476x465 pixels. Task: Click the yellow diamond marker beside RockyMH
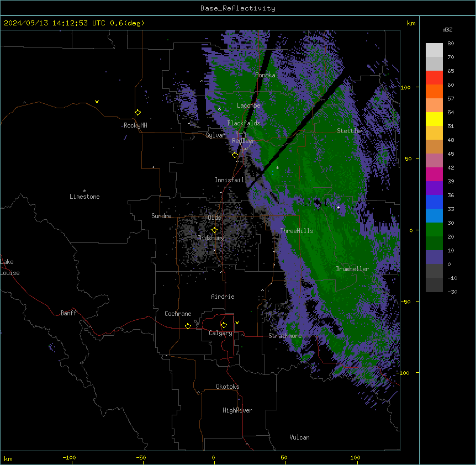[137, 113]
